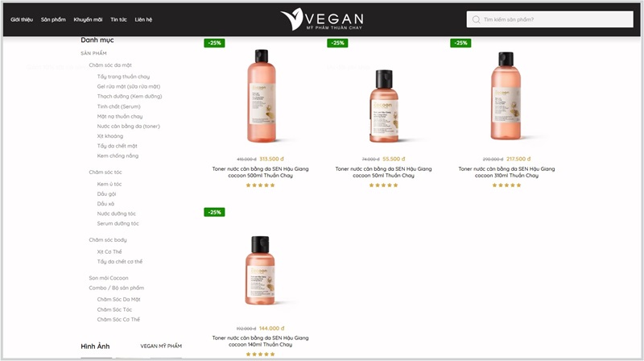Click the star rating under 50ml toner
Image resolution: width=644 pixels, height=361 pixels.
pos(383,185)
